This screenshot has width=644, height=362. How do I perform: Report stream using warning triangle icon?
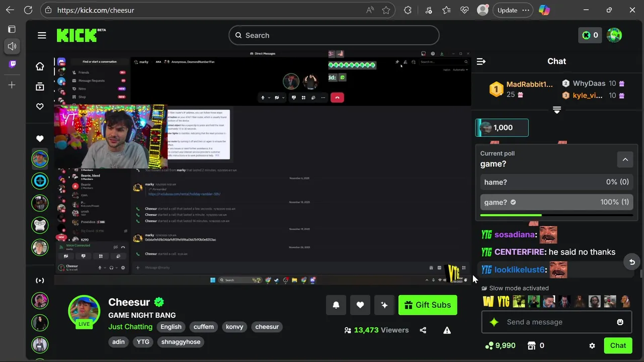point(447,330)
